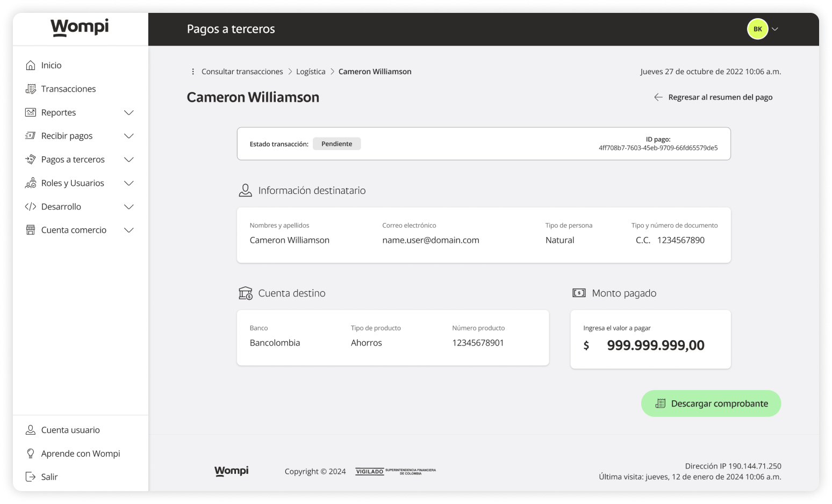Click the Transacciones sidebar icon
Viewport: 832px width, 504px height.
[x=32, y=88]
